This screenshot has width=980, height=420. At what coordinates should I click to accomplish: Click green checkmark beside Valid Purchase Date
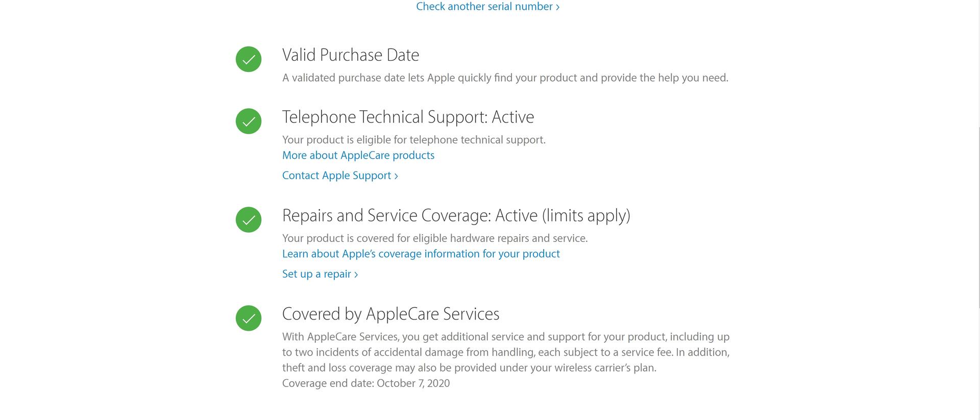point(249,59)
